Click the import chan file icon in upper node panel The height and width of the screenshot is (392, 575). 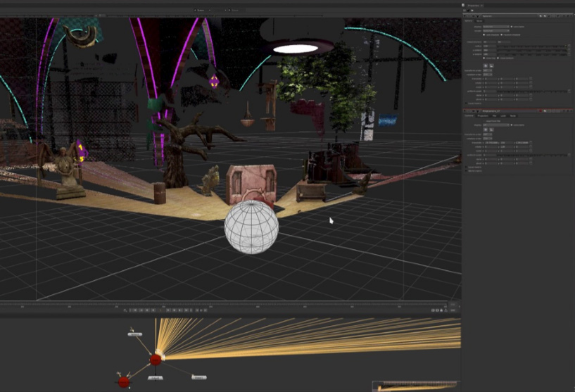(485, 65)
